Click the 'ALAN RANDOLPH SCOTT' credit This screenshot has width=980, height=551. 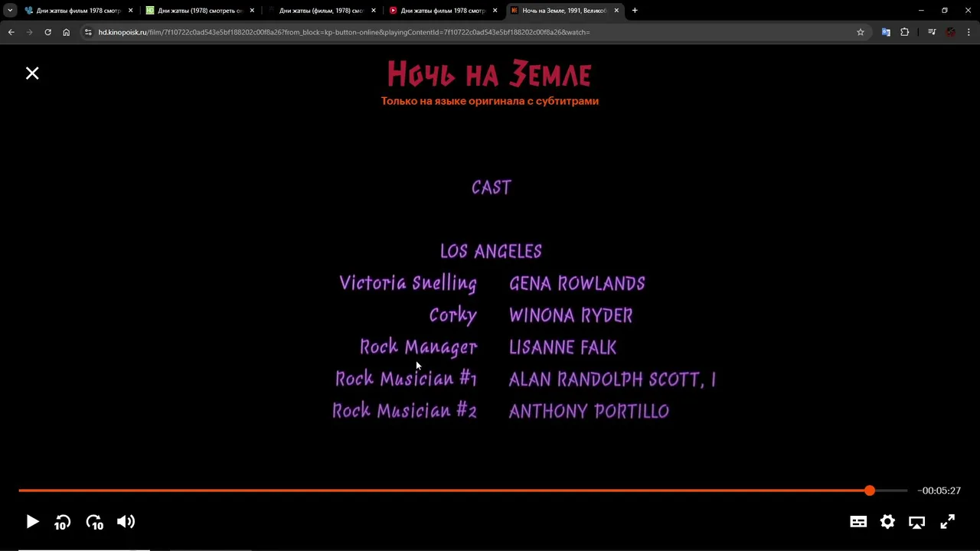pos(612,380)
